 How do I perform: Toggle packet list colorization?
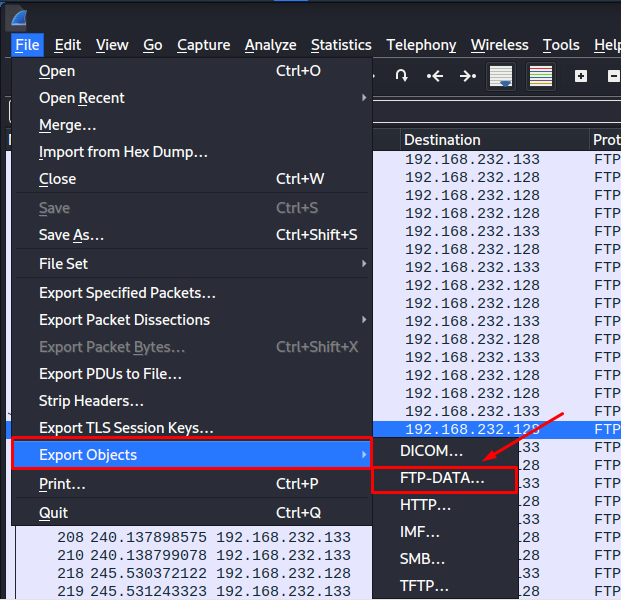541,76
